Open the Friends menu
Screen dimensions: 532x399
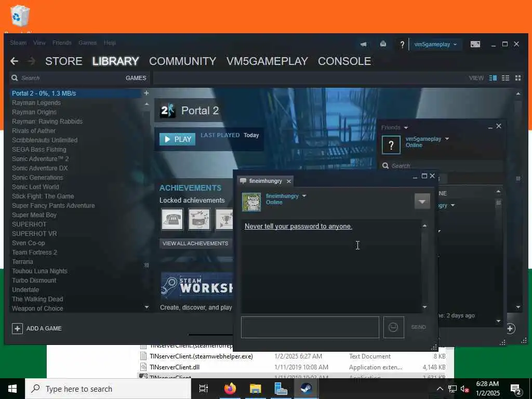point(62,43)
